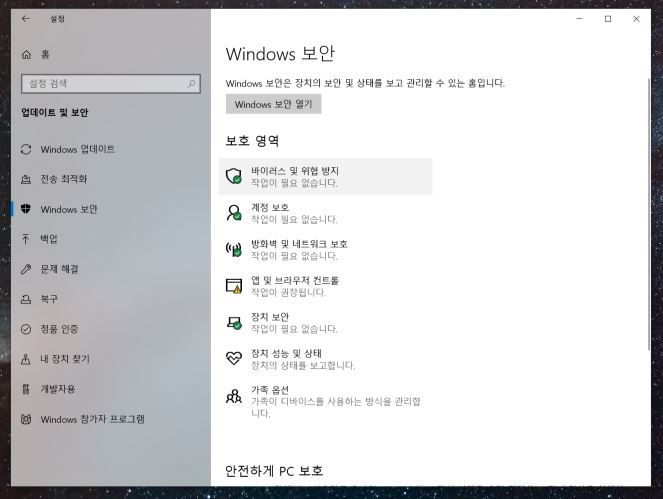Click the device health heart icon
The width and height of the screenshot is (663, 499).
[x=233, y=359]
